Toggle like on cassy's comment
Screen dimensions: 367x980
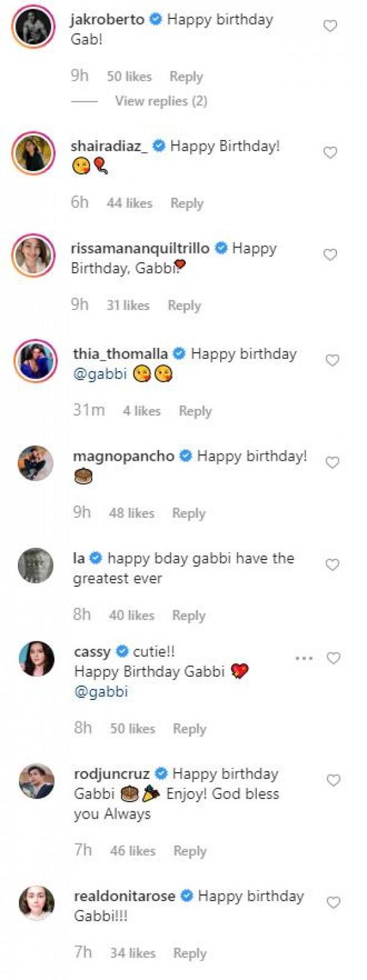[x=332, y=659]
